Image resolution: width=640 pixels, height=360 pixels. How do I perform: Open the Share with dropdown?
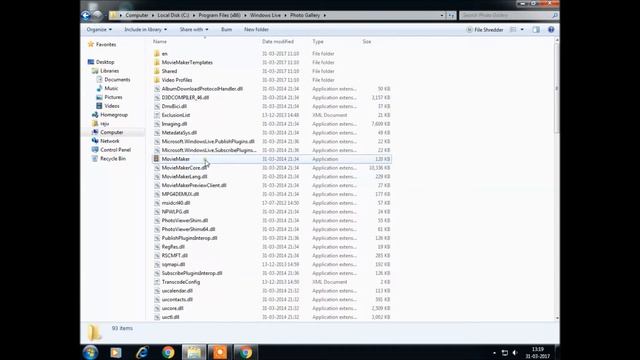point(194,30)
